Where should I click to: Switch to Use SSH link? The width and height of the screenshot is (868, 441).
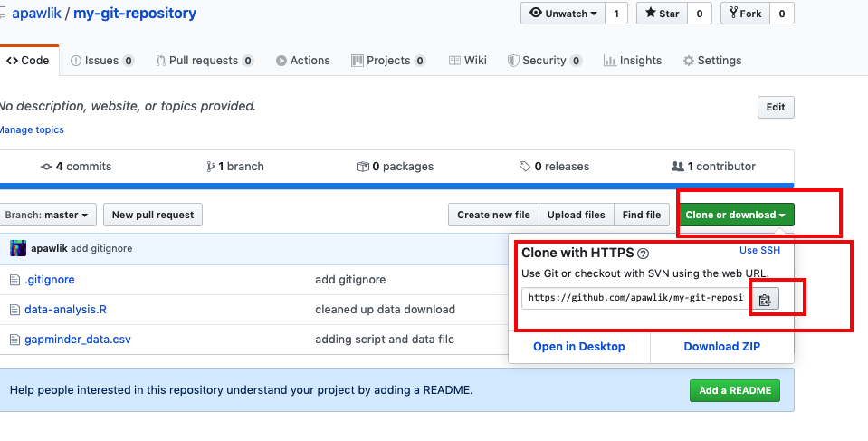click(x=759, y=251)
